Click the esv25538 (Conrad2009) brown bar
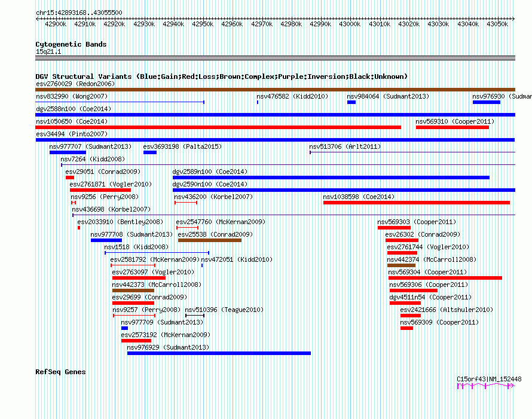Viewport: 532px width, 419px height. click(210, 240)
